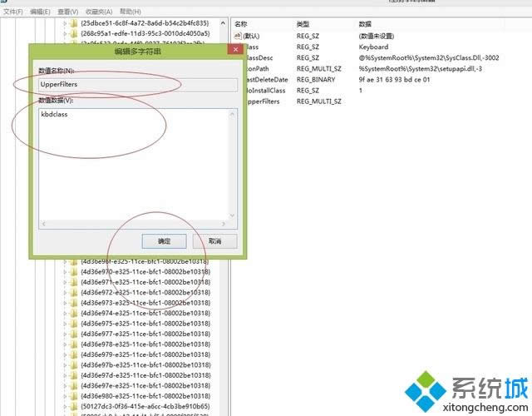Click the 确定 button in the dialog
This screenshot has width=532, height=416.
(x=164, y=241)
